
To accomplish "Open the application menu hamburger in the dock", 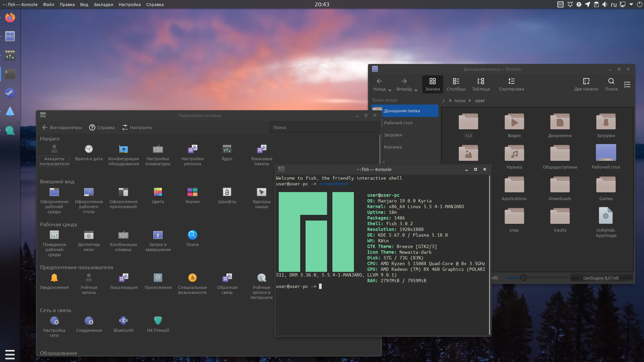I will click(10, 354).
